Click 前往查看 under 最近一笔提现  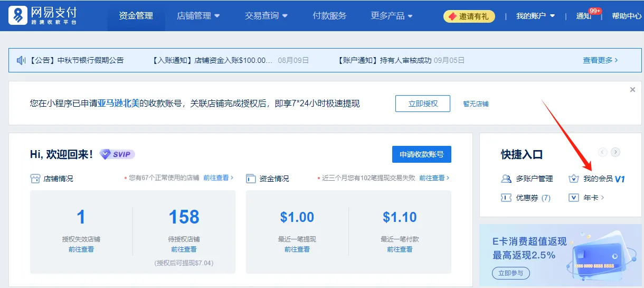tap(297, 249)
